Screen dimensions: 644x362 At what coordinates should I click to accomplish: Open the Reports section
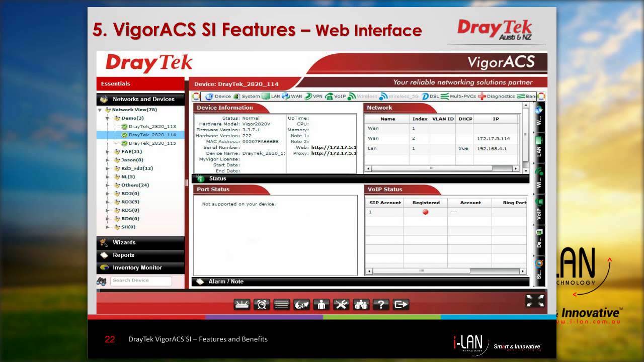[x=140, y=255]
